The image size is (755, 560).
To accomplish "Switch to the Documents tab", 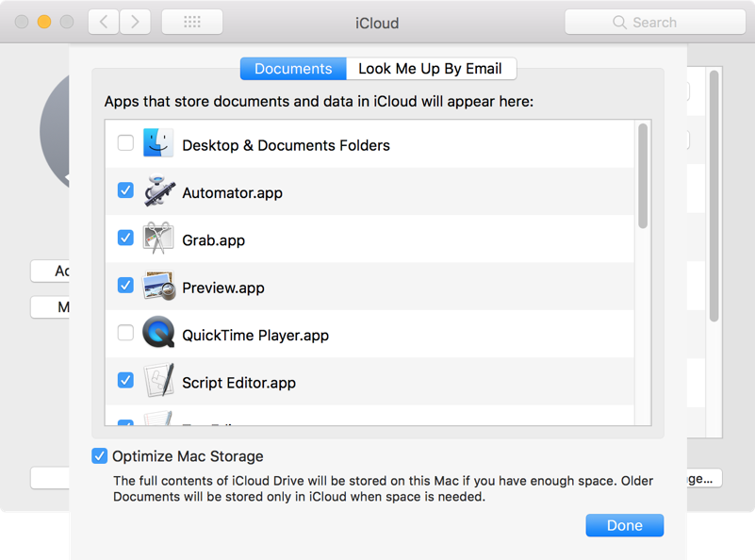I will [293, 69].
